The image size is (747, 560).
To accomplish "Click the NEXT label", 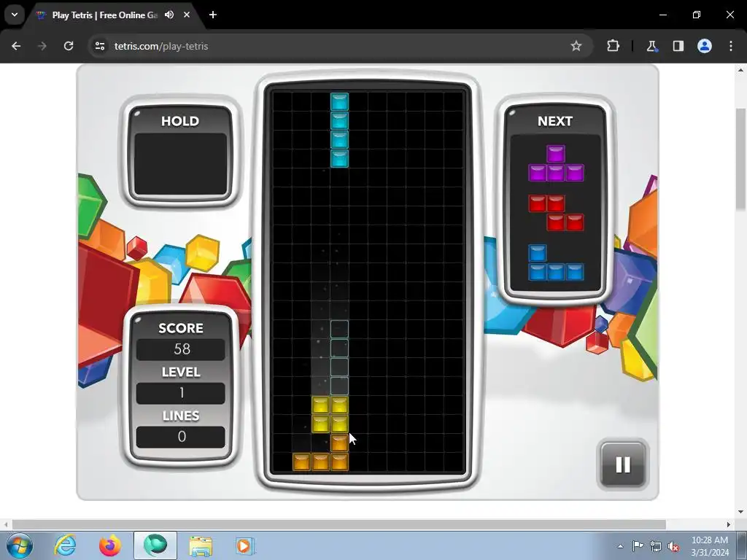I will 555,121.
